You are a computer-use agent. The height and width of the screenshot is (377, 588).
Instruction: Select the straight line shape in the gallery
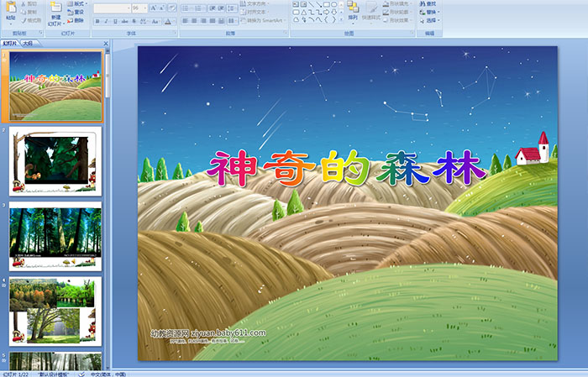point(312,4)
